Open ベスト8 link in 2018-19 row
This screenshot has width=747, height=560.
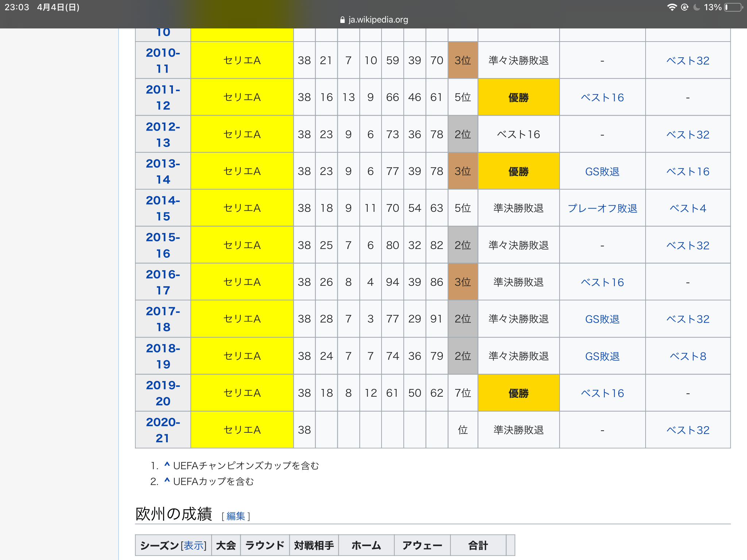pos(688,356)
